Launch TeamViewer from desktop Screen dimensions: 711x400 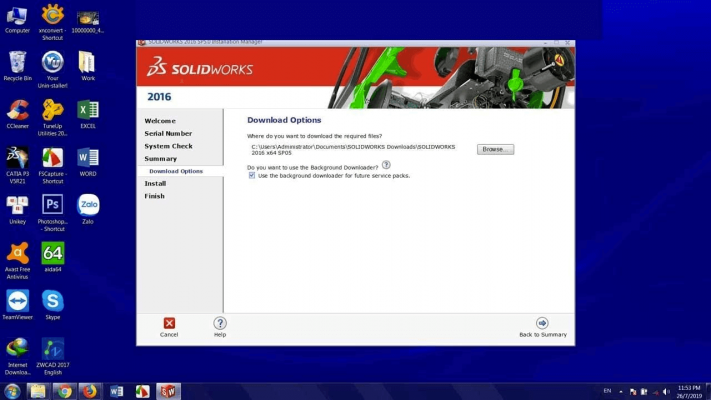pyautogui.click(x=17, y=301)
